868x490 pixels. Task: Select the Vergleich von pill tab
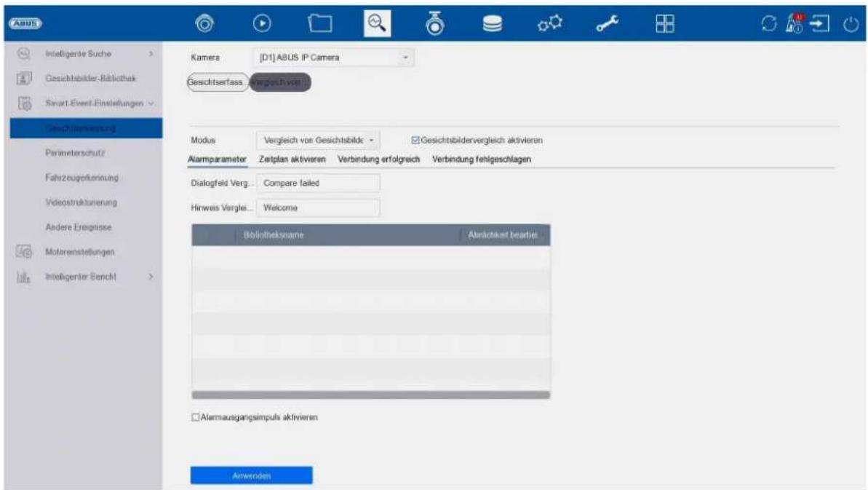coord(280,82)
